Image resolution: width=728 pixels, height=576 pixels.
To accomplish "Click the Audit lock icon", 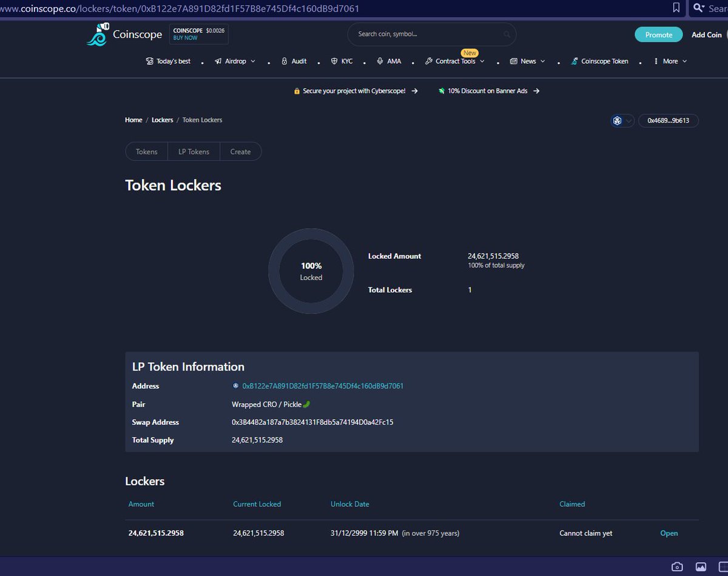I will [285, 61].
